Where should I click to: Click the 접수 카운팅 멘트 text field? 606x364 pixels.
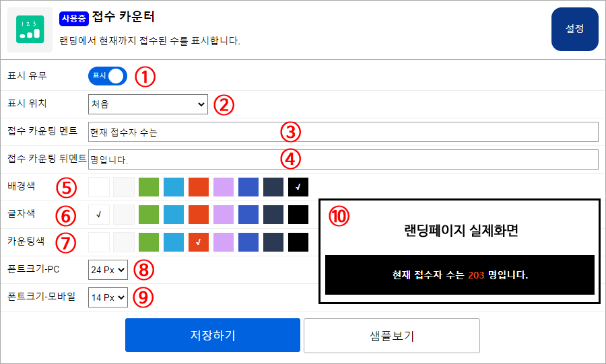(343, 132)
